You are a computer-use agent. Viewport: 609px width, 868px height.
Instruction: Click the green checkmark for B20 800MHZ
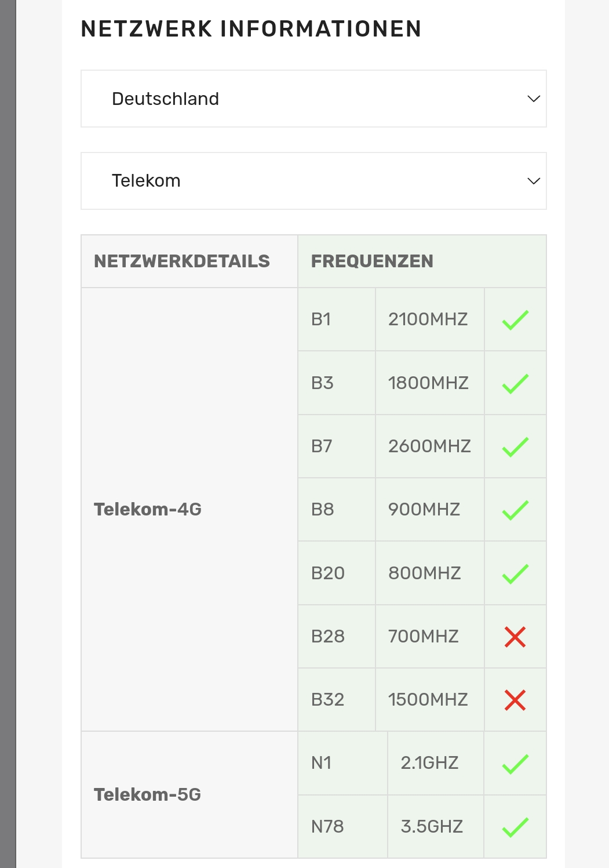coord(515,573)
